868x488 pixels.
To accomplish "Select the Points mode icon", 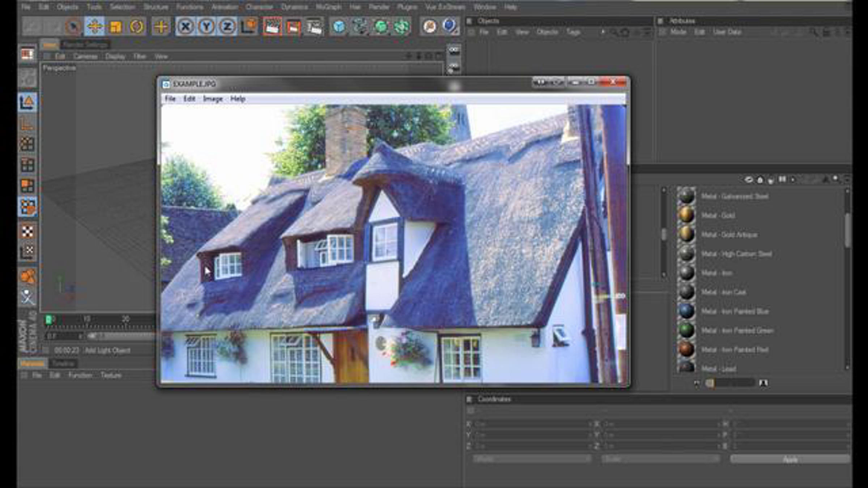I will point(27,144).
